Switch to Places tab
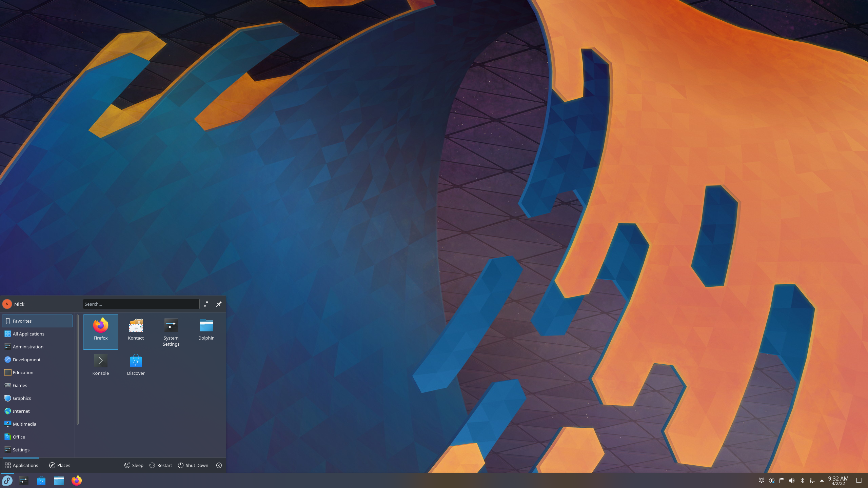The width and height of the screenshot is (868, 488). (x=59, y=465)
